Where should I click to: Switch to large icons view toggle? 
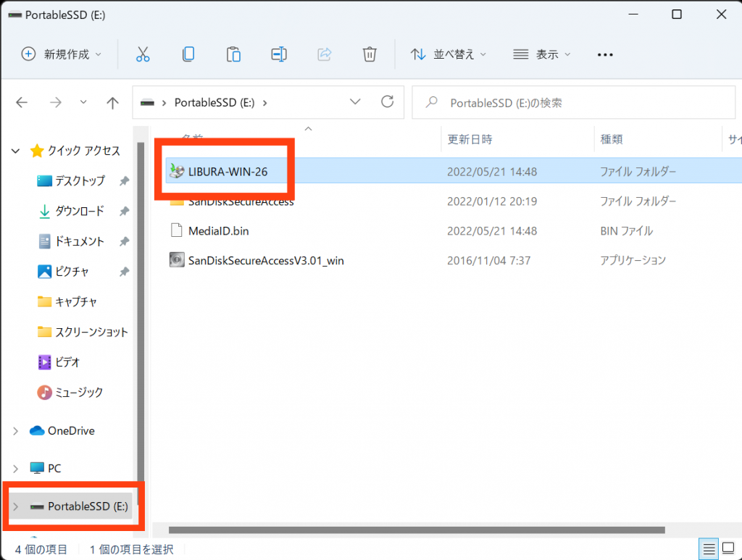coord(728,548)
